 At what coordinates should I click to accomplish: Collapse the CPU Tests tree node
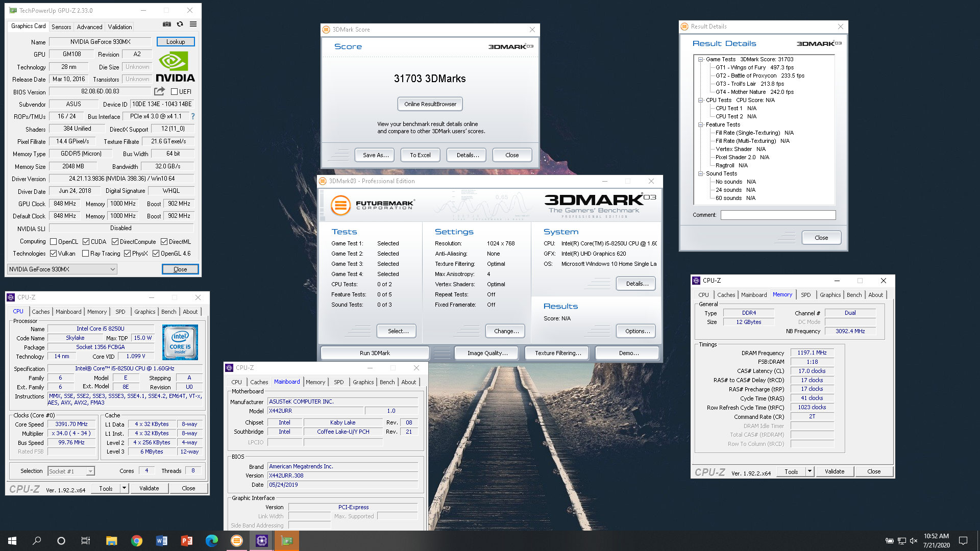coord(701,100)
